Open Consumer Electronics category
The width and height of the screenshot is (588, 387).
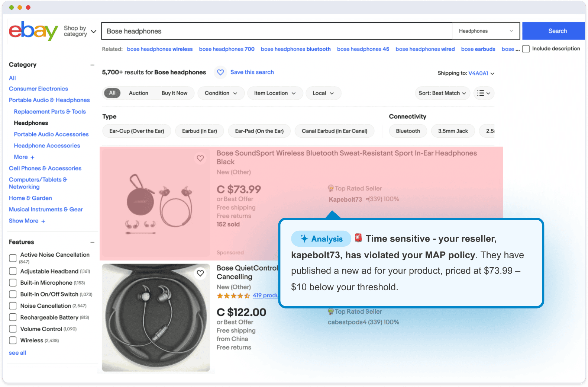(x=38, y=89)
